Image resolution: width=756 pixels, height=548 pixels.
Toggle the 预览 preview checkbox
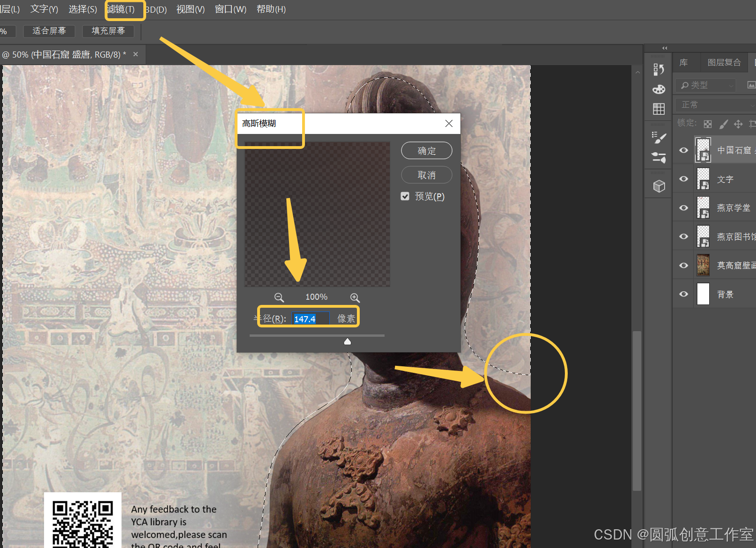(405, 196)
